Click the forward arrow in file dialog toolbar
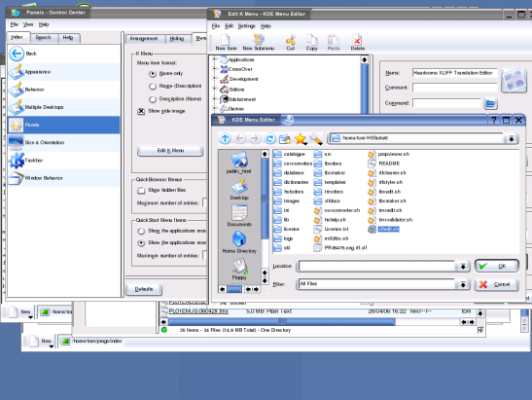 point(255,138)
